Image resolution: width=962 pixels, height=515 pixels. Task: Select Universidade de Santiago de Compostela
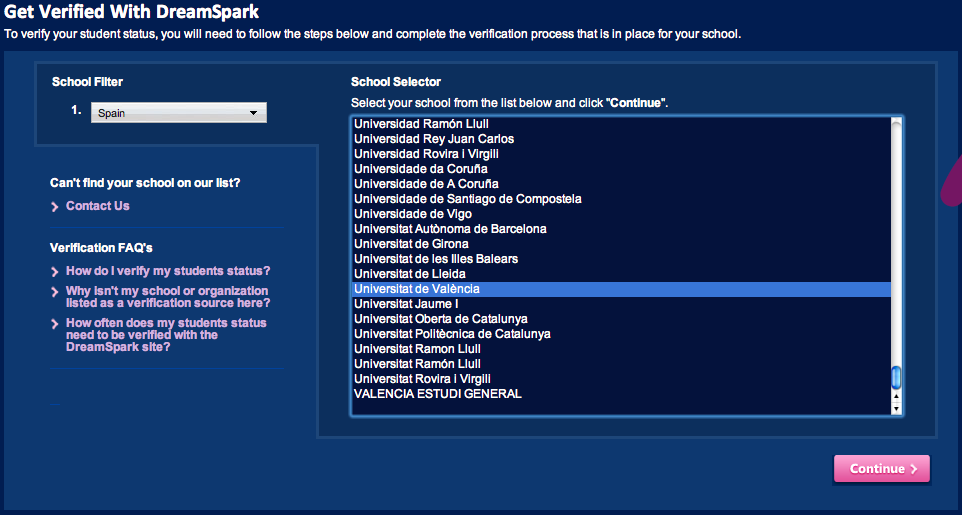(467, 199)
